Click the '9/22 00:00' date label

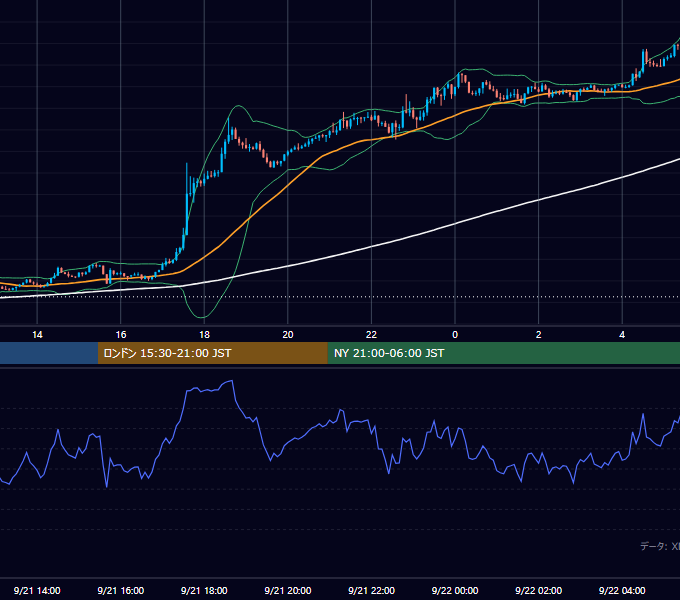455,590
